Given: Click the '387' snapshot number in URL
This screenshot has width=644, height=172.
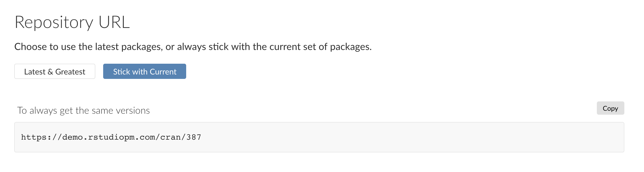Looking at the screenshot, I should tap(194, 137).
